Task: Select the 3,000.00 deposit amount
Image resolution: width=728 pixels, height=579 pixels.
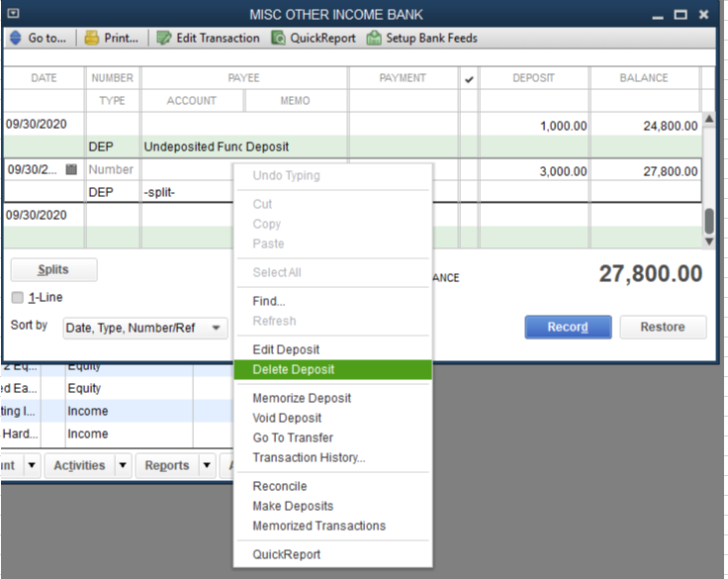Action: (x=563, y=171)
